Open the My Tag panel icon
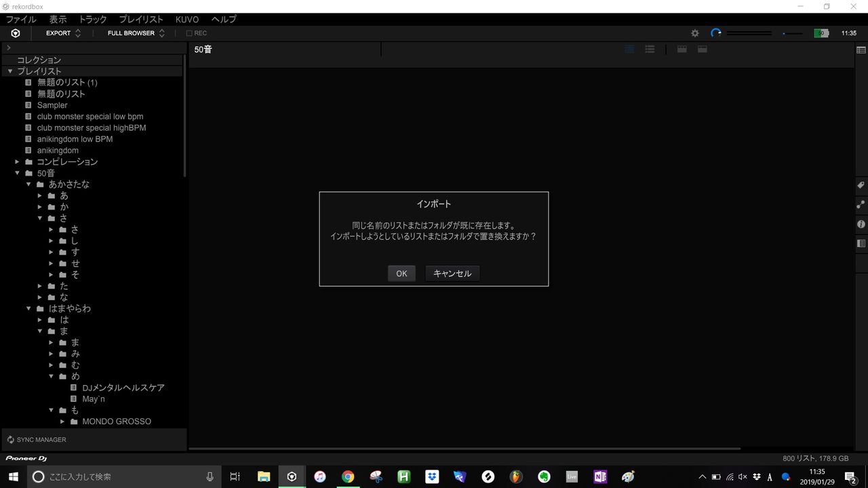The height and width of the screenshot is (488, 868). pyautogui.click(x=861, y=185)
